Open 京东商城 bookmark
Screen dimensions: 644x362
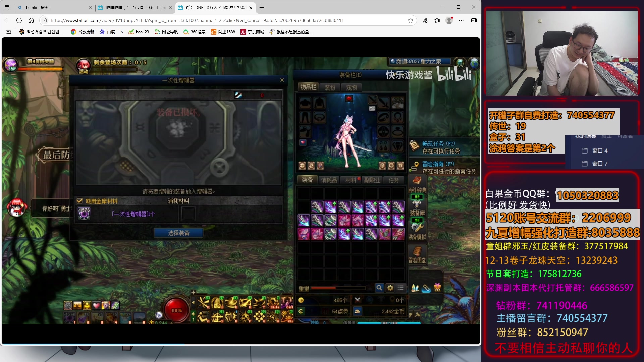pyautogui.click(x=252, y=32)
